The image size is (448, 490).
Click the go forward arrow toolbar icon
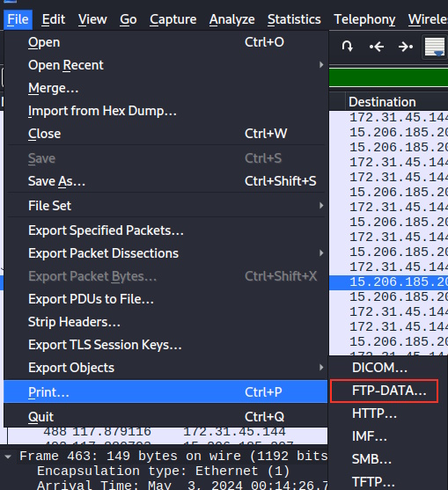coord(406,47)
